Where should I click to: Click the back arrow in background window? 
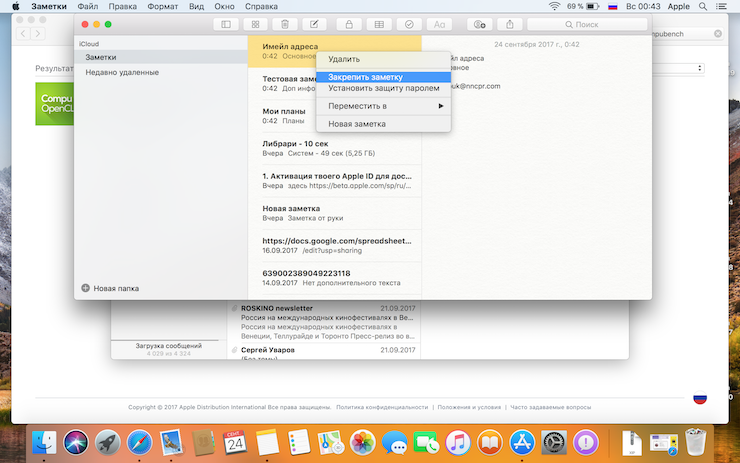coord(24,34)
